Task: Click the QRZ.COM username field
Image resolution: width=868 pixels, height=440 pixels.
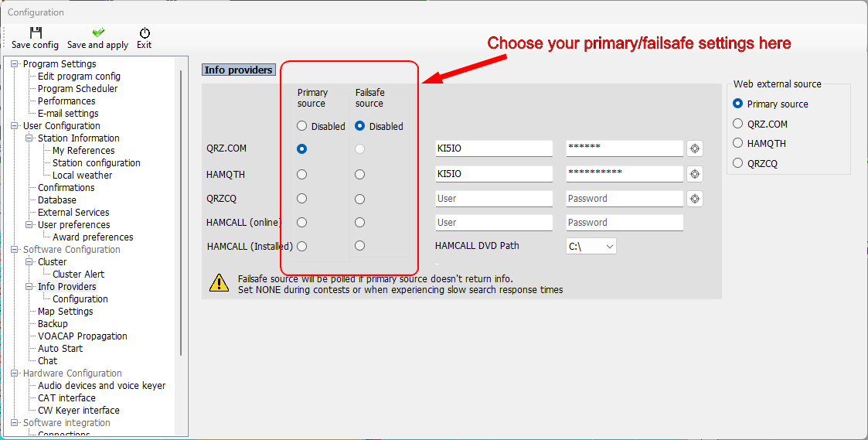Action: coord(495,148)
